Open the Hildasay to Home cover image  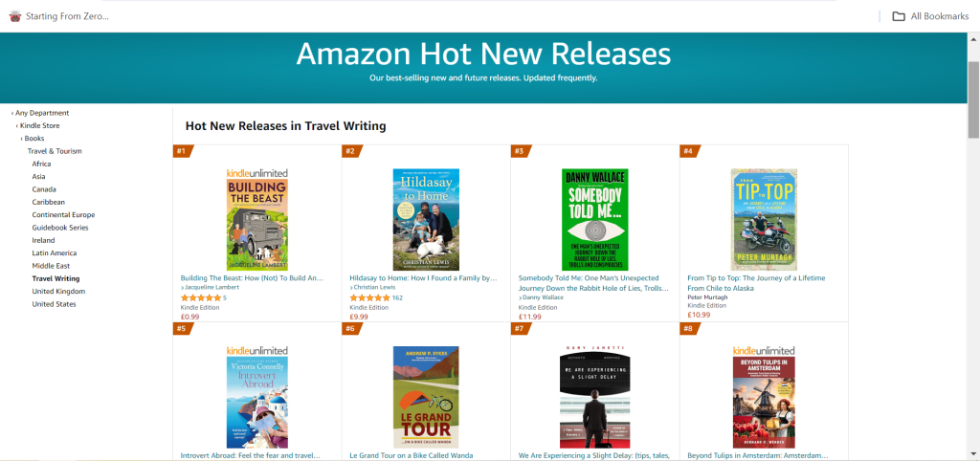(426, 220)
